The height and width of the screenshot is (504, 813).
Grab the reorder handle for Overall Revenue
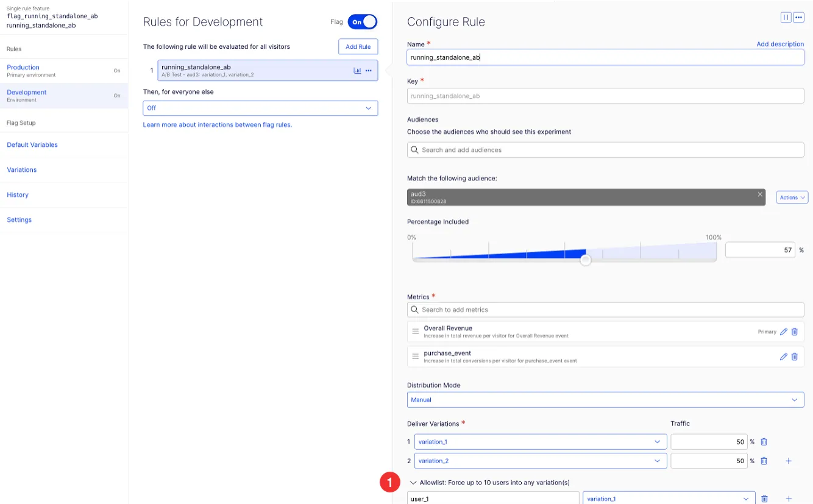click(416, 332)
